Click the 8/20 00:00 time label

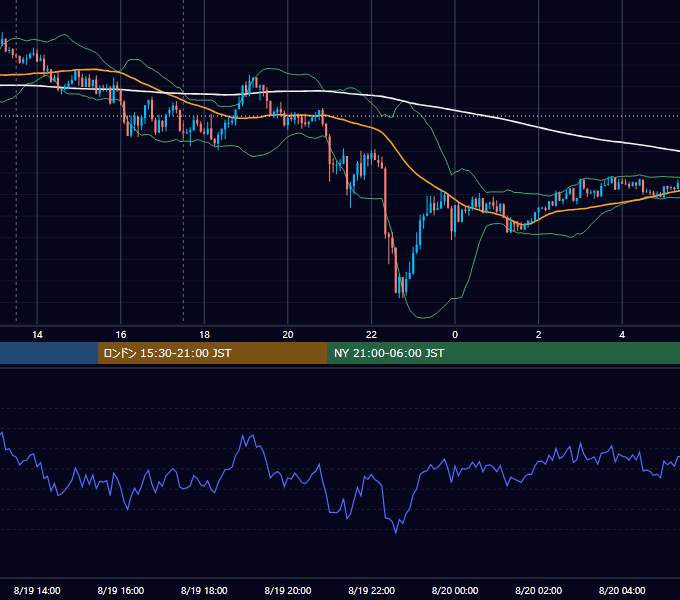click(455, 590)
